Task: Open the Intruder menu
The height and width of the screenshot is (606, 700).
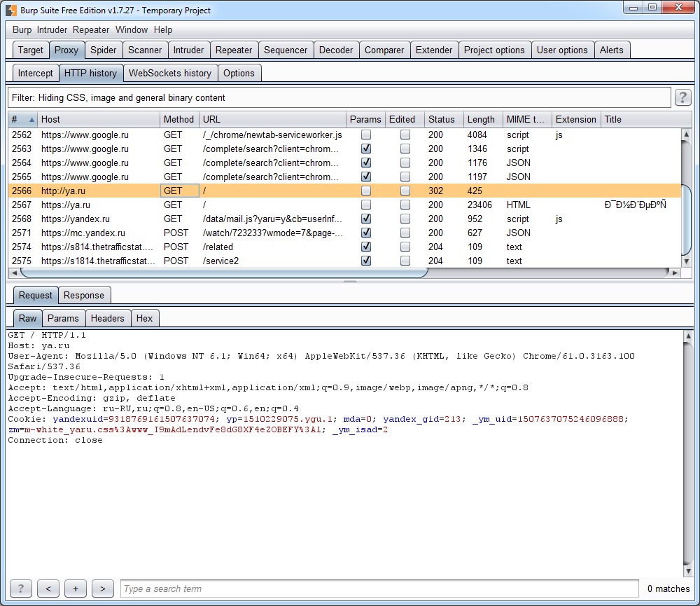Action: point(52,30)
